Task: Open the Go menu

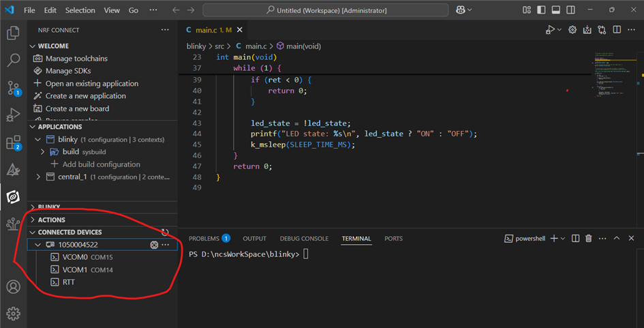Action: [134, 10]
